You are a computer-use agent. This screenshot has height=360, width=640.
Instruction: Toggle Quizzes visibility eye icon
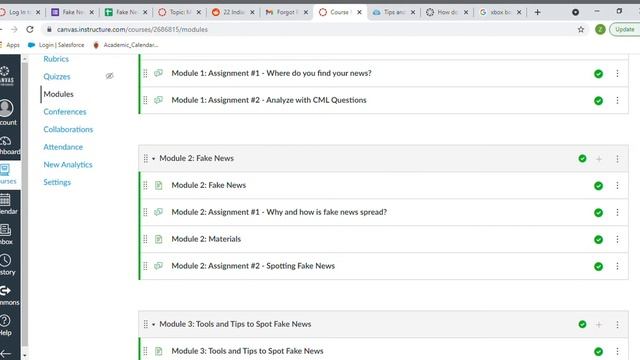109,76
